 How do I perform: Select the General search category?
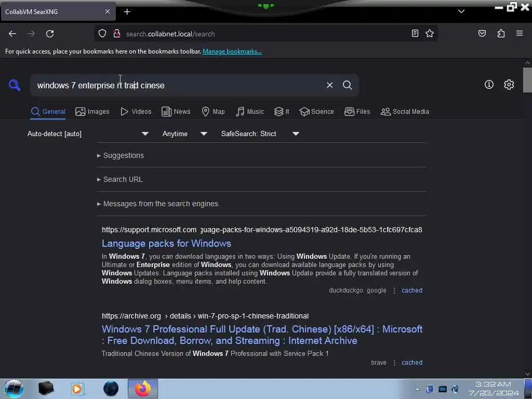coord(48,112)
